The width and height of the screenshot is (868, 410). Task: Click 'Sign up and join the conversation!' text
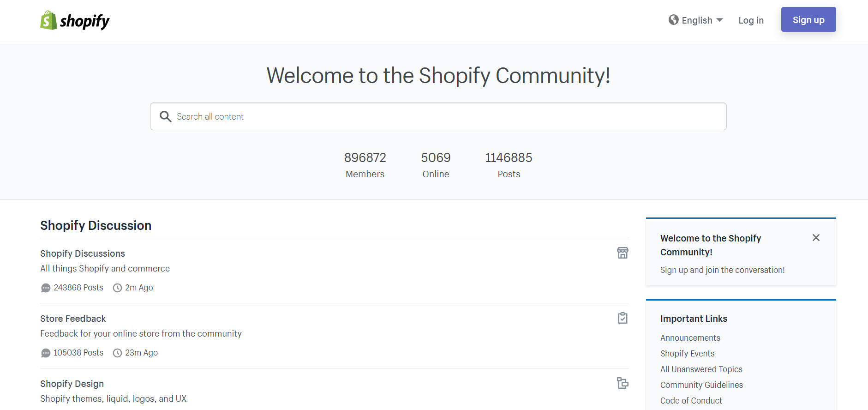point(722,270)
